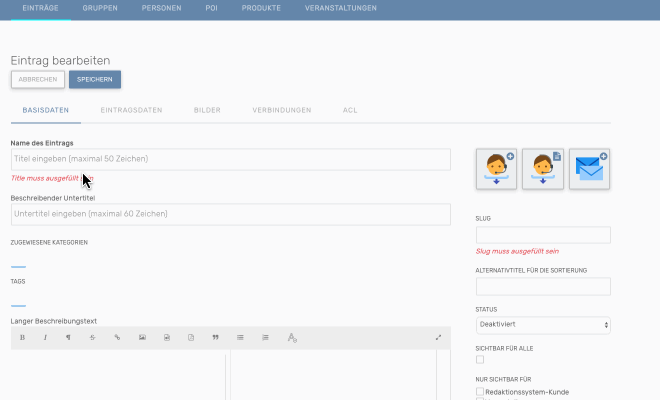Click the 'Name des Eintrags' title field

(230, 159)
